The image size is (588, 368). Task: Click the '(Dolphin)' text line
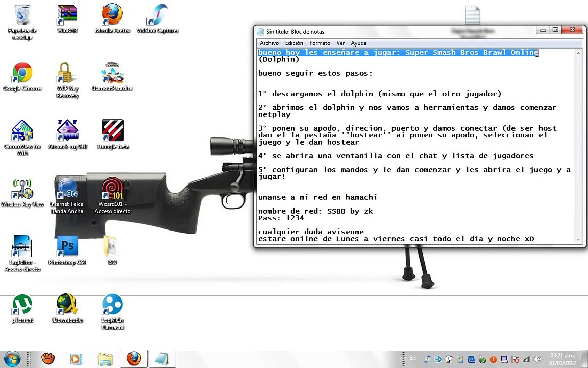coord(279,59)
